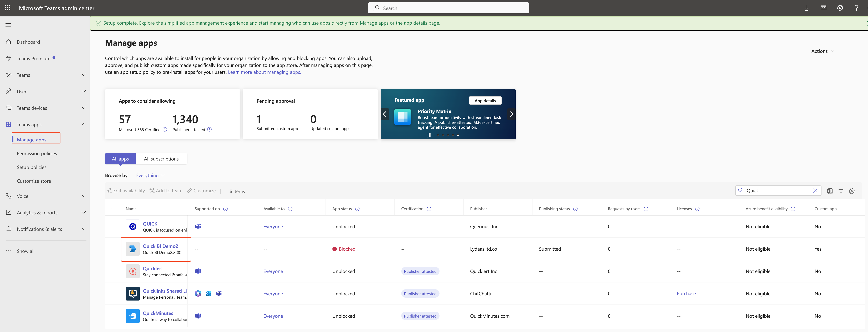Viewport: 868px width, 332px height.
Task: Click the download icon in top bar
Action: tap(807, 8)
